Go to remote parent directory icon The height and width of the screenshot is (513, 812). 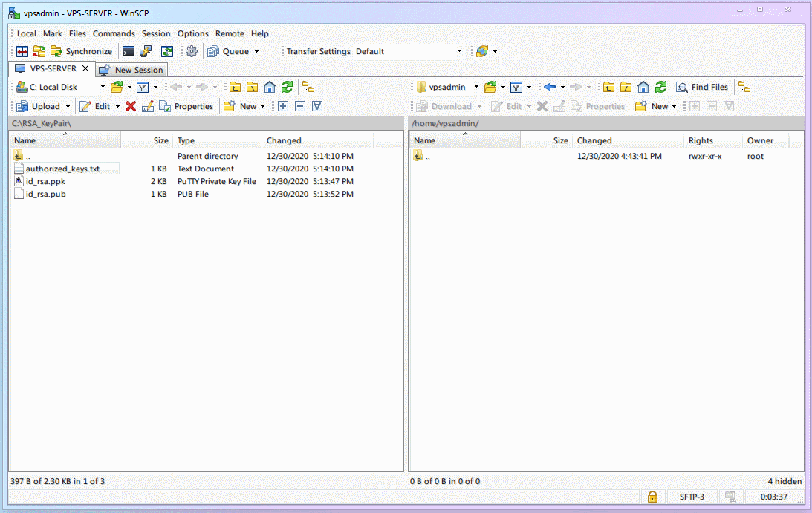pos(608,87)
